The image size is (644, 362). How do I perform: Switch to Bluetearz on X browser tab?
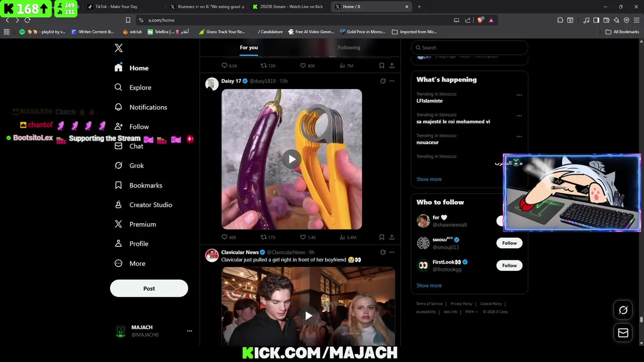207,7
